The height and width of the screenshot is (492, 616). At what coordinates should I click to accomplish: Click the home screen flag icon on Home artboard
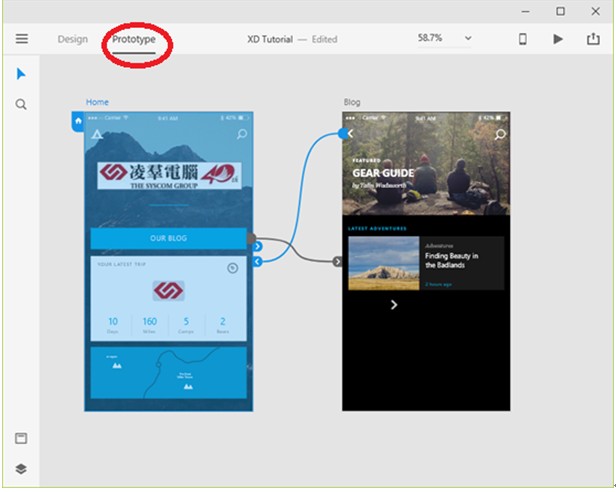click(78, 121)
